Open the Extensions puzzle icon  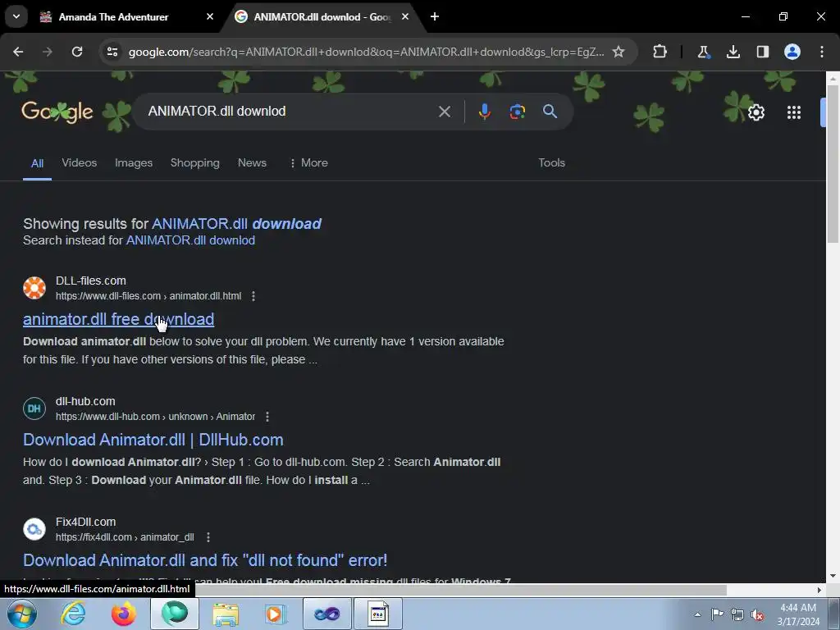tap(660, 52)
